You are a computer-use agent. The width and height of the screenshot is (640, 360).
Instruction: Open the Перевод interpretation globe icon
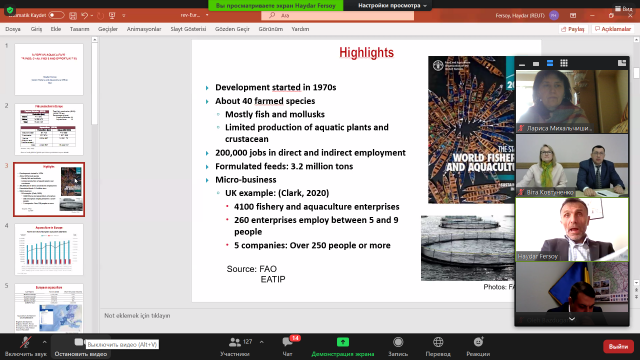click(438, 342)
